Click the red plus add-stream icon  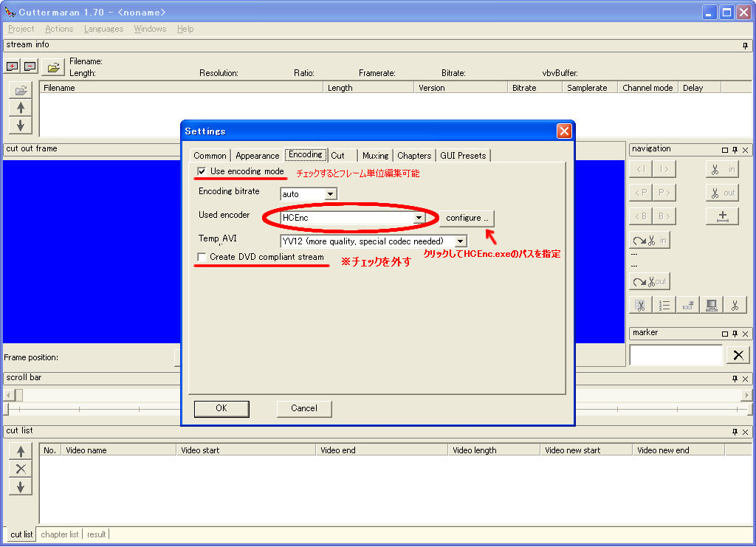12,66
